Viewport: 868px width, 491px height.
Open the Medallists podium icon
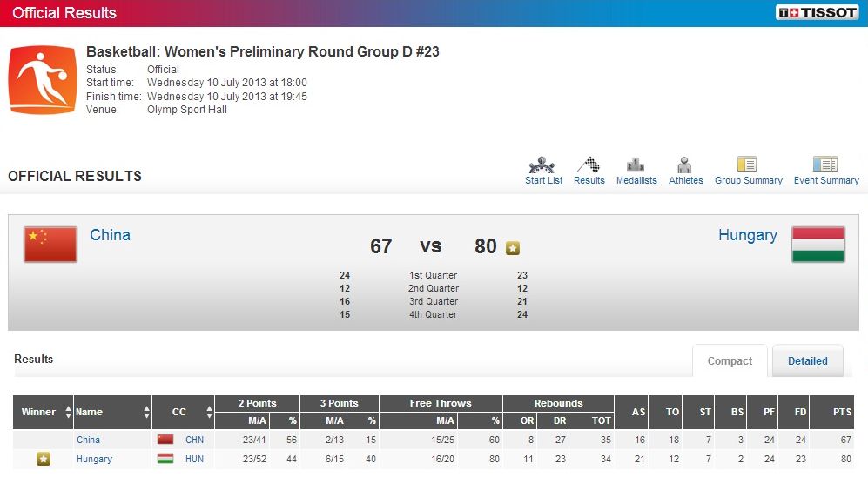(x=636, y=165)
